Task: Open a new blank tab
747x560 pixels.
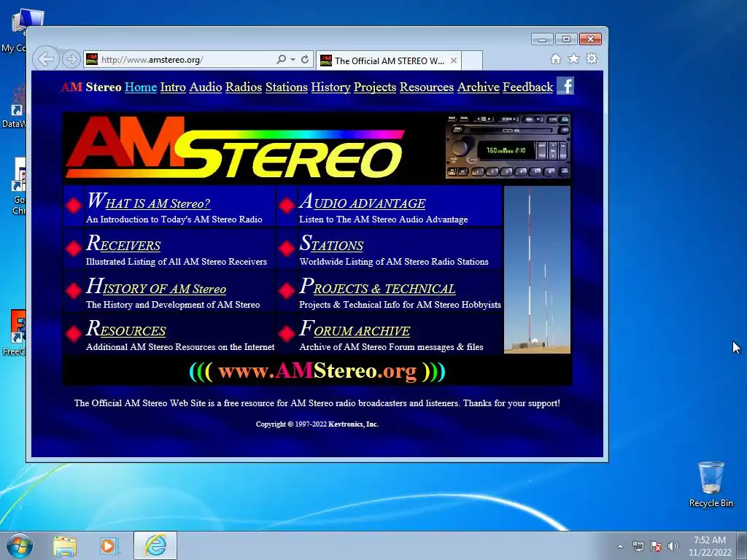Action: (472, 61)
